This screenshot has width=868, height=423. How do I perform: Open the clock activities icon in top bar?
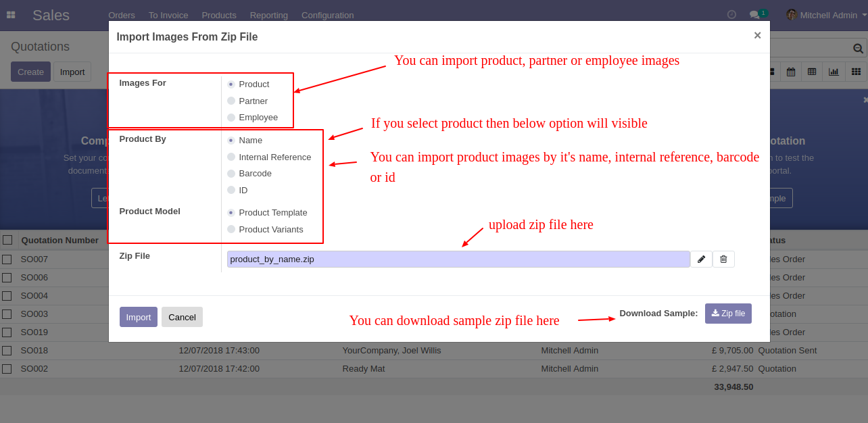[731, 14]
